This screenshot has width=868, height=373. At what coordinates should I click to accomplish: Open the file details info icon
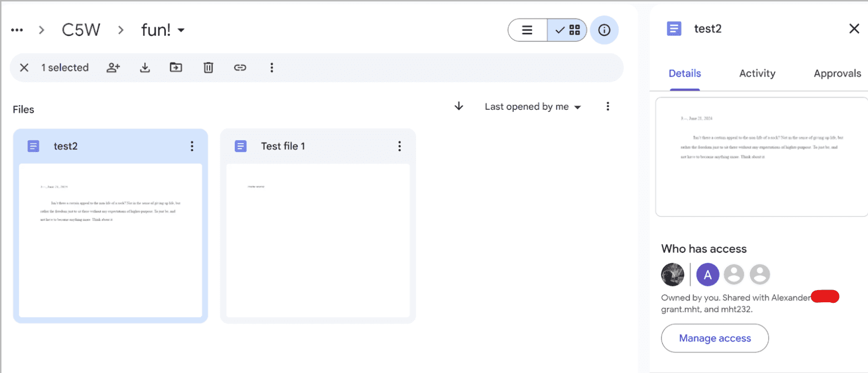click(x=604, y=30)
